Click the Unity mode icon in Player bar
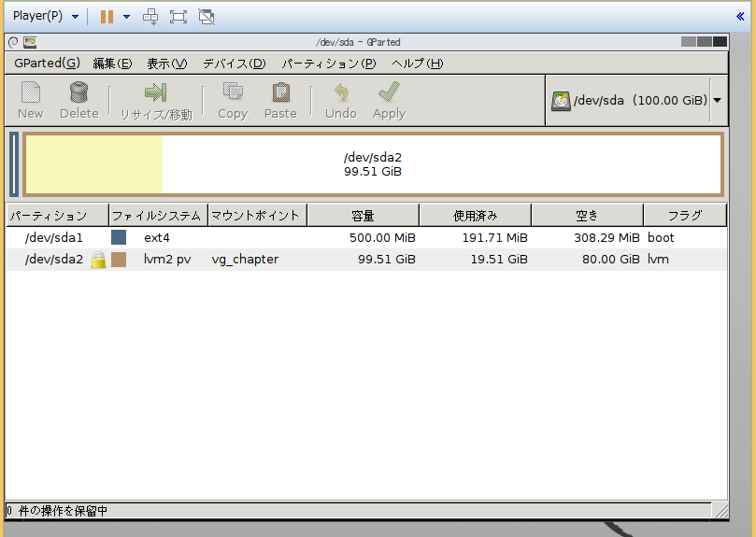Viewport: 756px width, 537px height. tap(207, 17)
